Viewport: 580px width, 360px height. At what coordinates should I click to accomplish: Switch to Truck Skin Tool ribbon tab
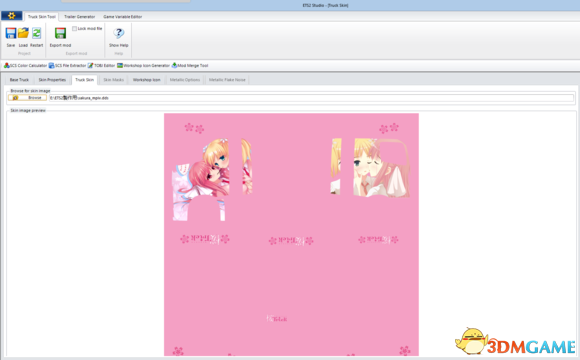click(x=42, y=17)
